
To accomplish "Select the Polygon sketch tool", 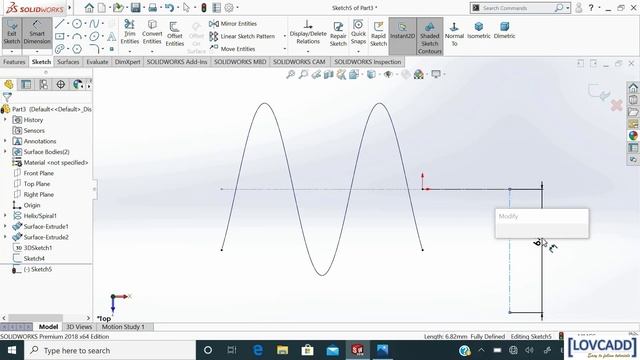I will coord(77,49).
